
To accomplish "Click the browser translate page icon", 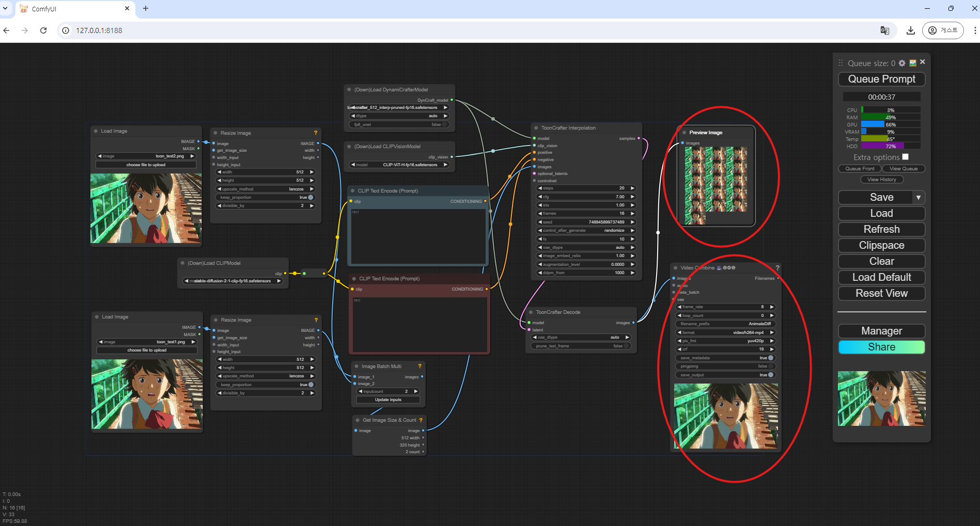I will (885, 30).
